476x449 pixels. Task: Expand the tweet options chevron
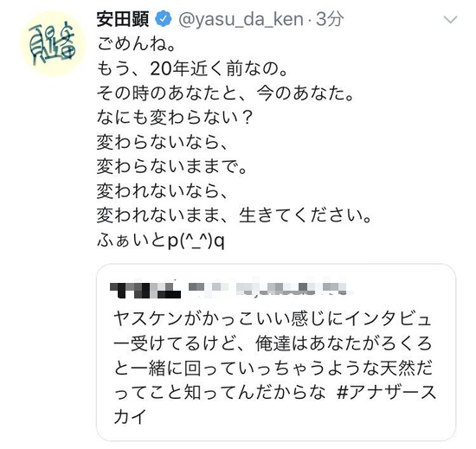coord(451,20)
